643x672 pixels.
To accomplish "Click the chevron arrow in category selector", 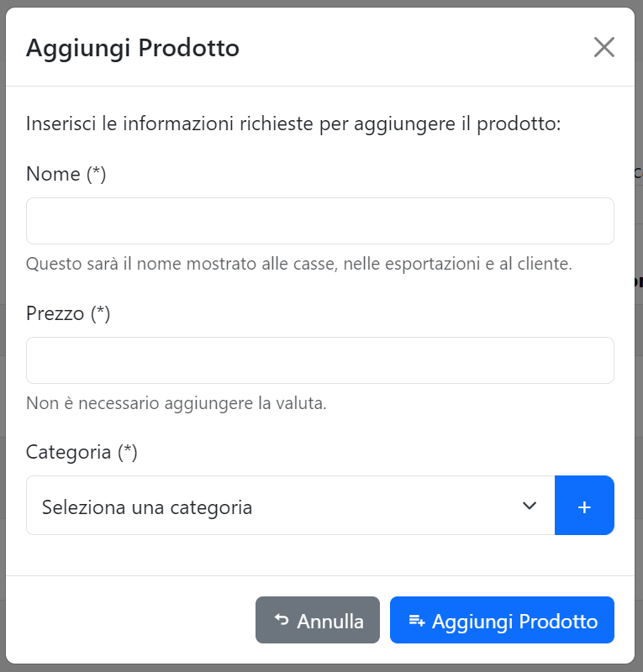I will (530, 506).
